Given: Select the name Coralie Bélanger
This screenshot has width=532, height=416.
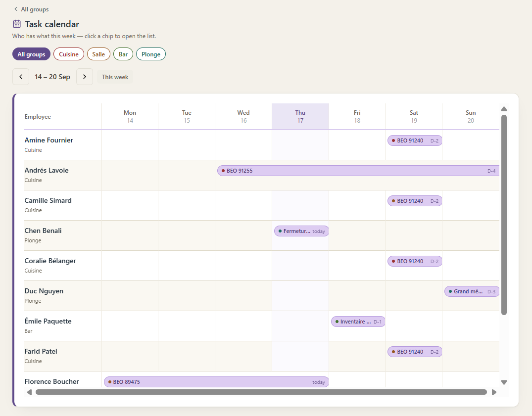Looking at the screenshot, I should (50, 261).
